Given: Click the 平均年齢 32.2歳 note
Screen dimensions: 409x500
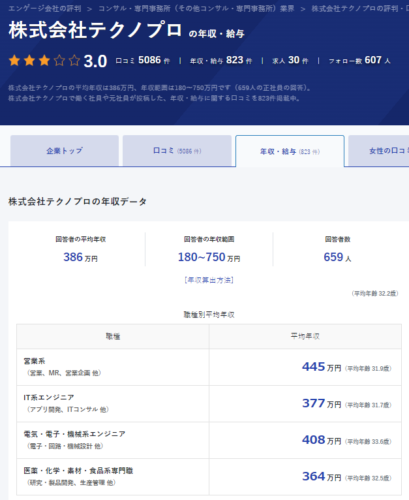Looking at the screenshot, I should (x=375, y=293).
